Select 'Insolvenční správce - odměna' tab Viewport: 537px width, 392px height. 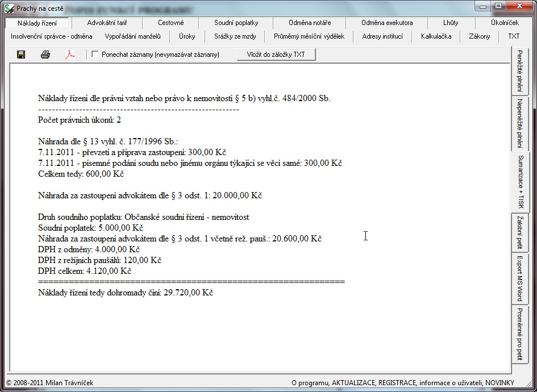[x=51, y=36]
